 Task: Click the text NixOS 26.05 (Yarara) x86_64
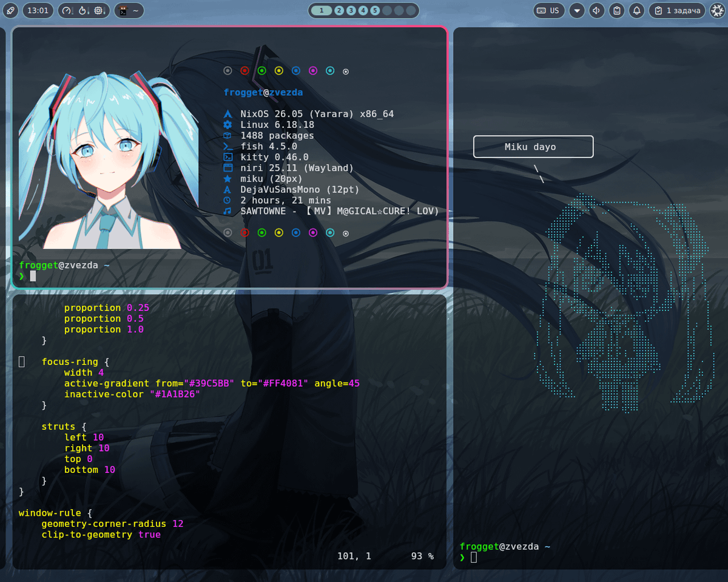[x=317, y=114]
